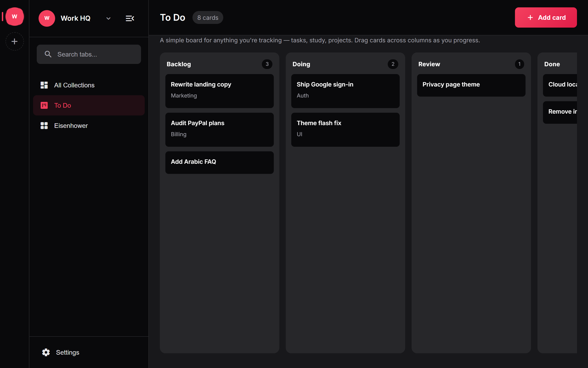Click the Review column header

[429, 64]
